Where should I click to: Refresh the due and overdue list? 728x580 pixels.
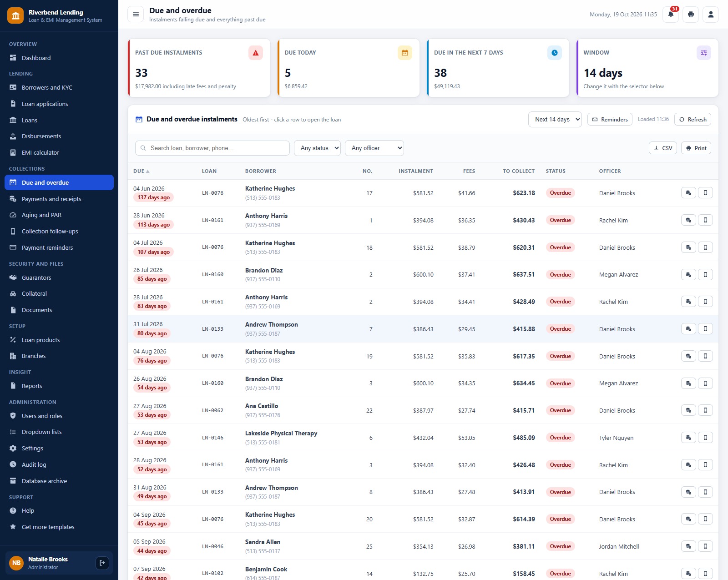coord(693,119)
